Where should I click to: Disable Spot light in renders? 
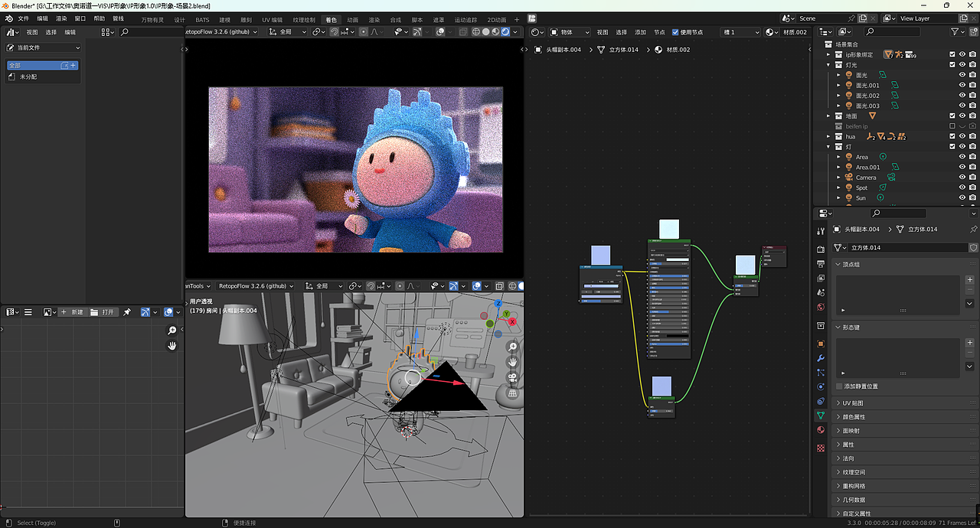point(972,187)
